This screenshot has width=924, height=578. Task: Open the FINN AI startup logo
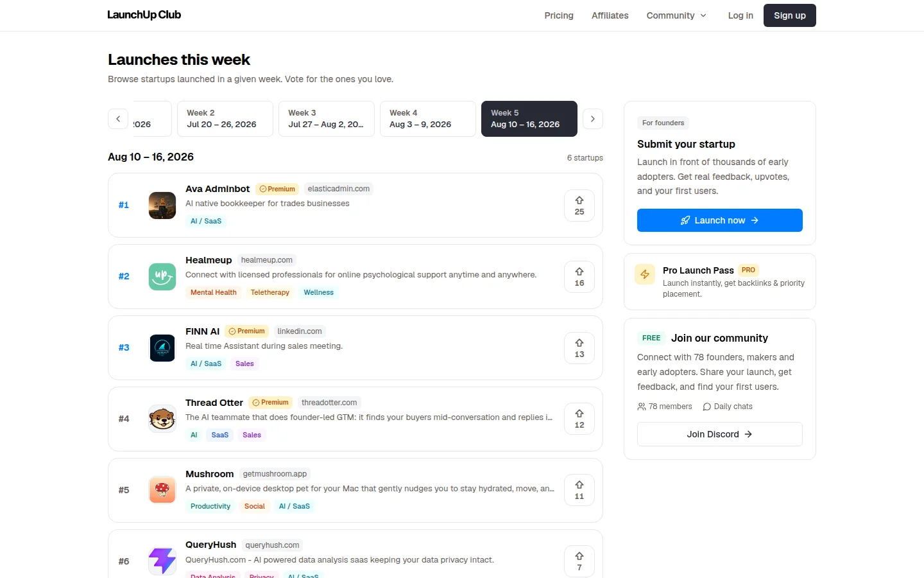coord(162,348)
